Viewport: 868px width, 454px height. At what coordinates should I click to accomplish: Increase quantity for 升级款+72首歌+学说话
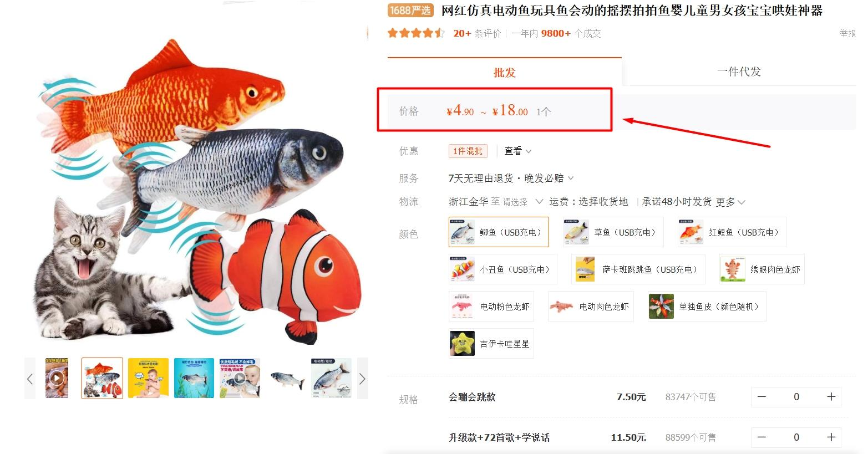click(x=831, y=437)
